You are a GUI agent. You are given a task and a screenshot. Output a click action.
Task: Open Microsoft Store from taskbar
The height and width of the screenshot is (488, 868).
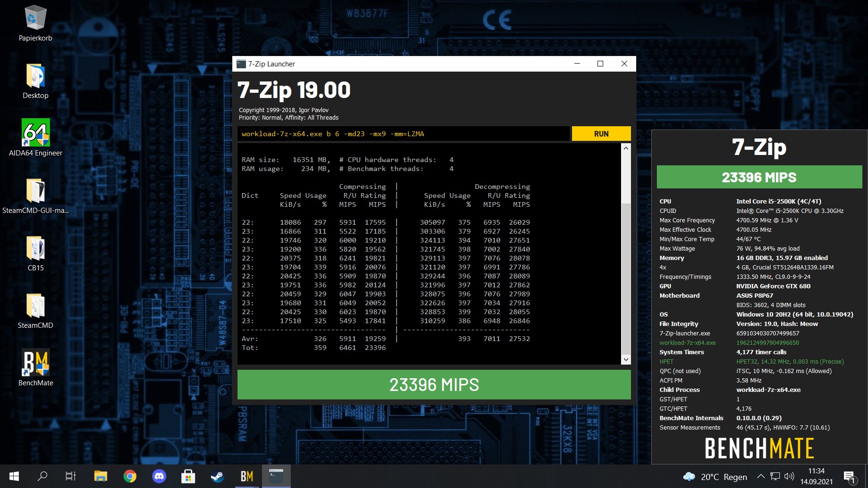188,476
